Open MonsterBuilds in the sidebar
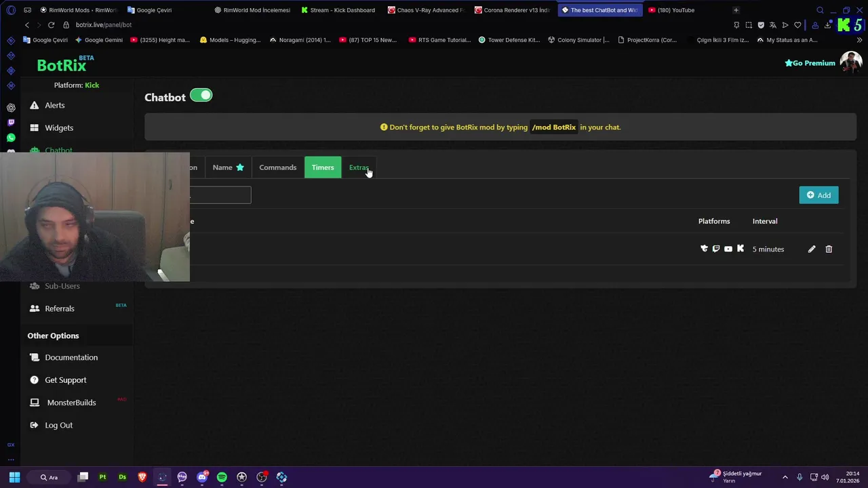Screen dimensions: 868x488 [71, 403]
